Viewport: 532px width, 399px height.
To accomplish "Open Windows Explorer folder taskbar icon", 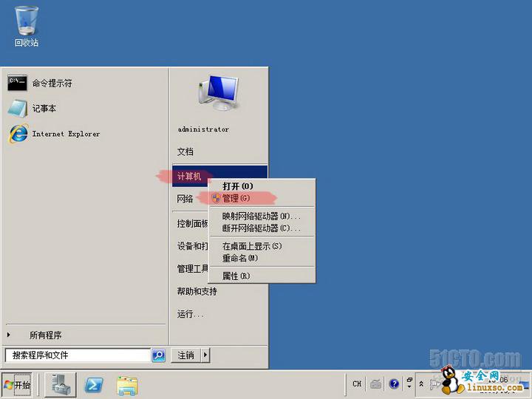I will click(127, 385).
